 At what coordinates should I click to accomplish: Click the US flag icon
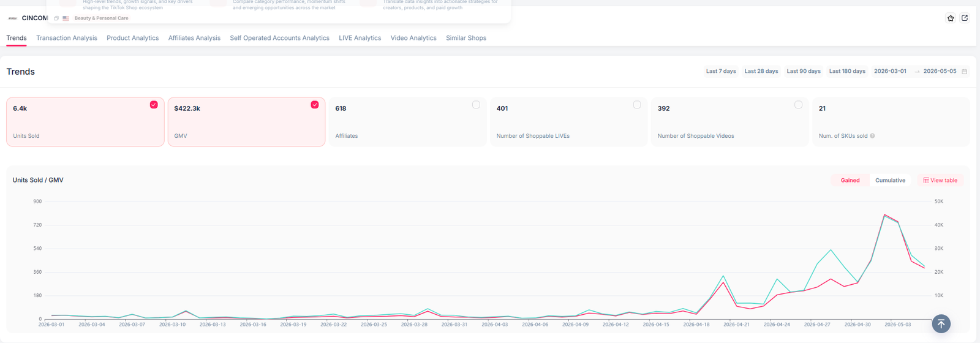[66, 18]
